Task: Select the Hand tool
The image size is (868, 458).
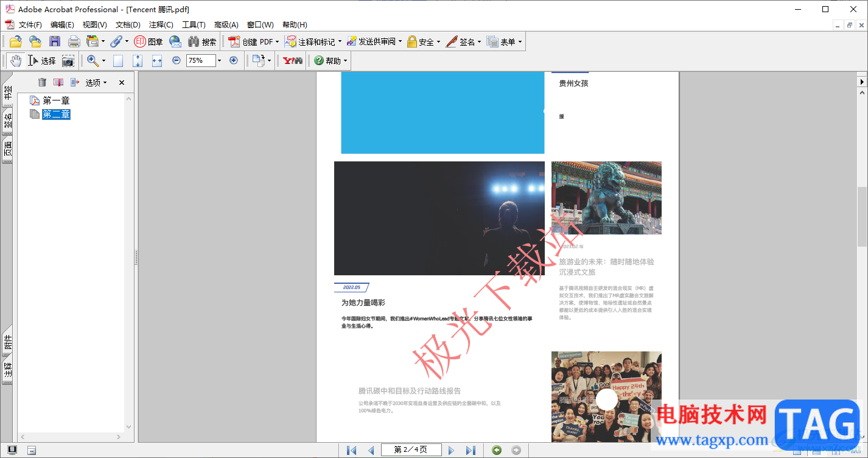Action: [x=15, y=60]
